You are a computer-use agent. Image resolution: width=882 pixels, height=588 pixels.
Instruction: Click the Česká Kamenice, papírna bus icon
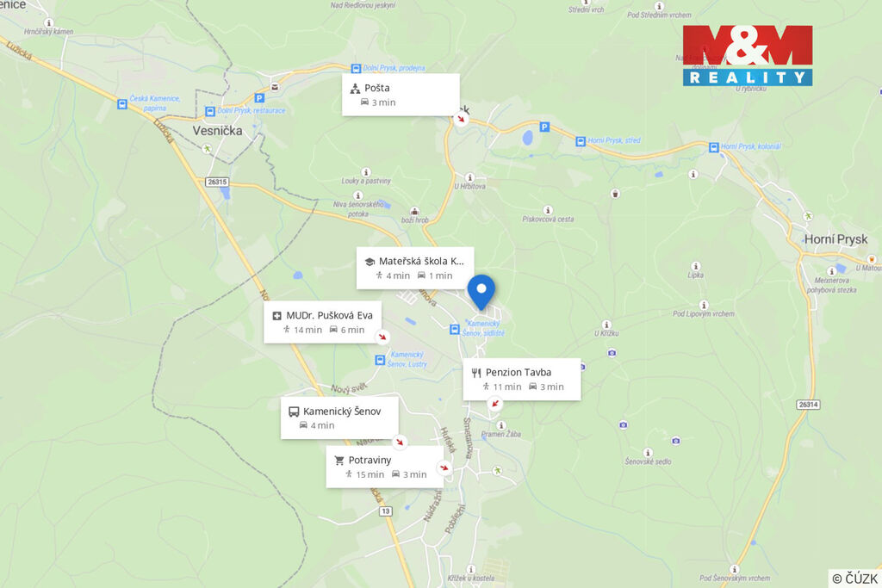pos(122,104)
